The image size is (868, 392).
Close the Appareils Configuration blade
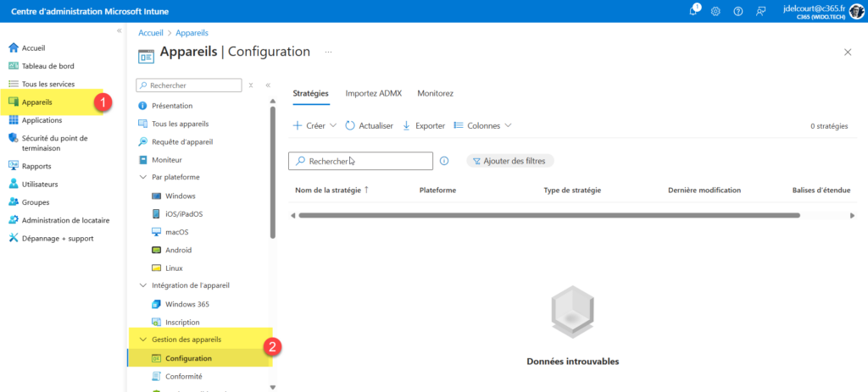(848, 52)
